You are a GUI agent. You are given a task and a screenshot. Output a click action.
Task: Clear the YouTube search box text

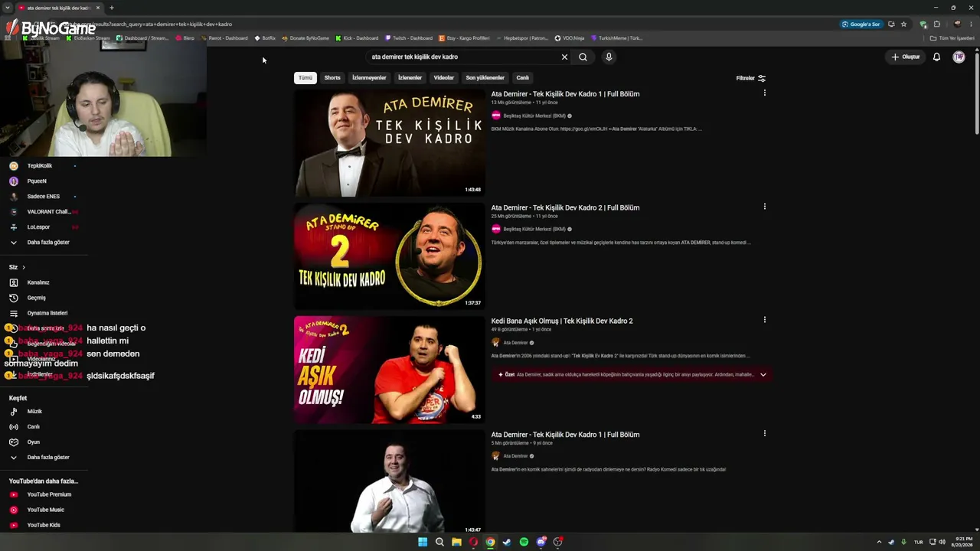[x=564, y=57]
